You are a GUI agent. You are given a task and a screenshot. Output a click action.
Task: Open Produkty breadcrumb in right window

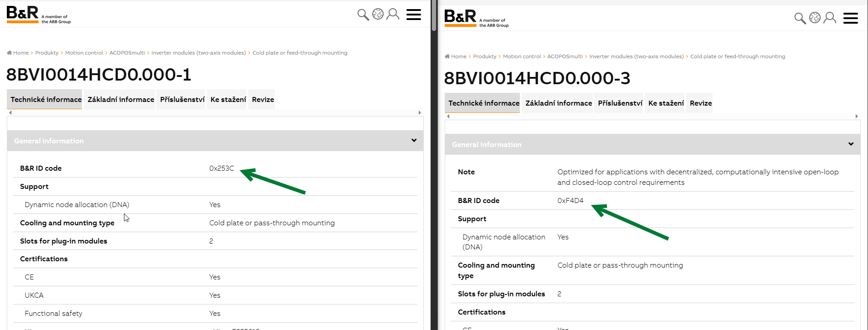(485, 56)
